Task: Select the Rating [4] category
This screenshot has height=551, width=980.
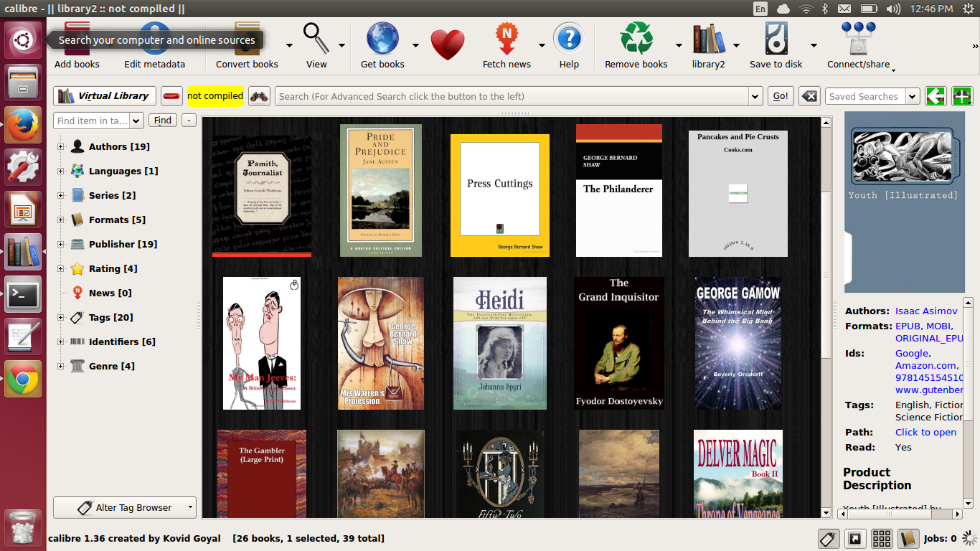Action: coord(113,269)
